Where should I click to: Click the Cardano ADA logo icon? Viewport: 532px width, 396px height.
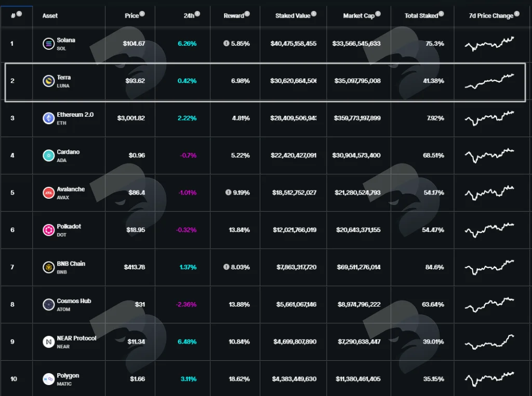tap(48, 156)
